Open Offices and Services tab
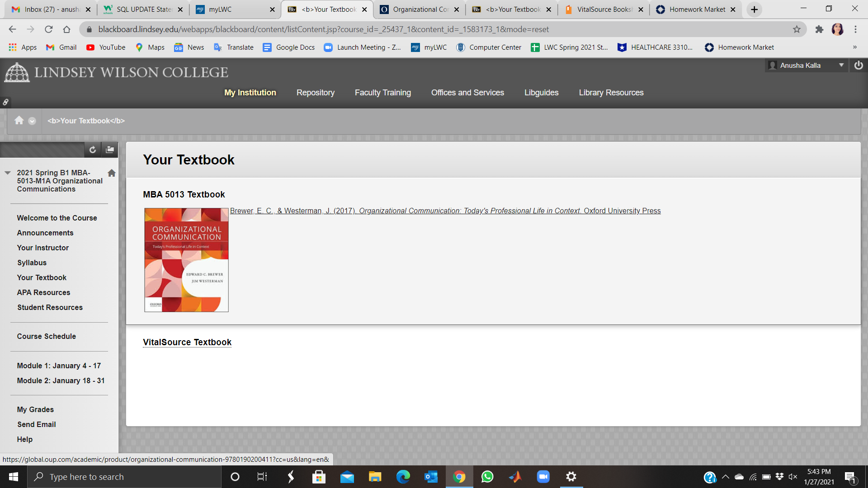 [x=467, y=93]
